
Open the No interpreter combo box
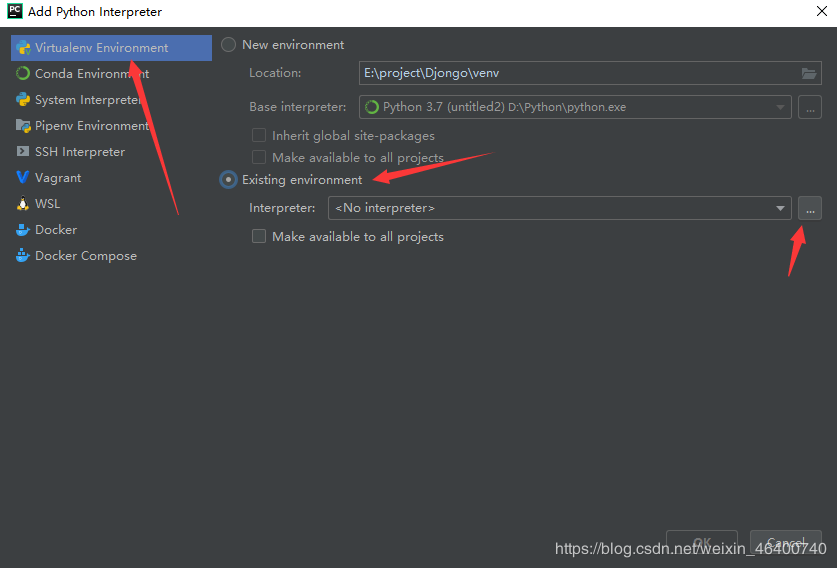(559, 208)
